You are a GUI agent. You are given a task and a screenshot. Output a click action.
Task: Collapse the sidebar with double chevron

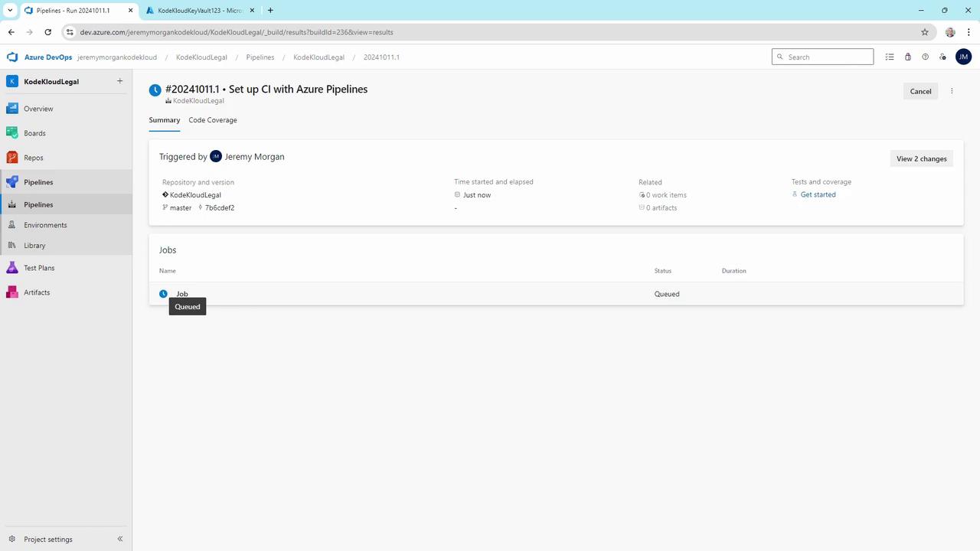click(120, 539)
